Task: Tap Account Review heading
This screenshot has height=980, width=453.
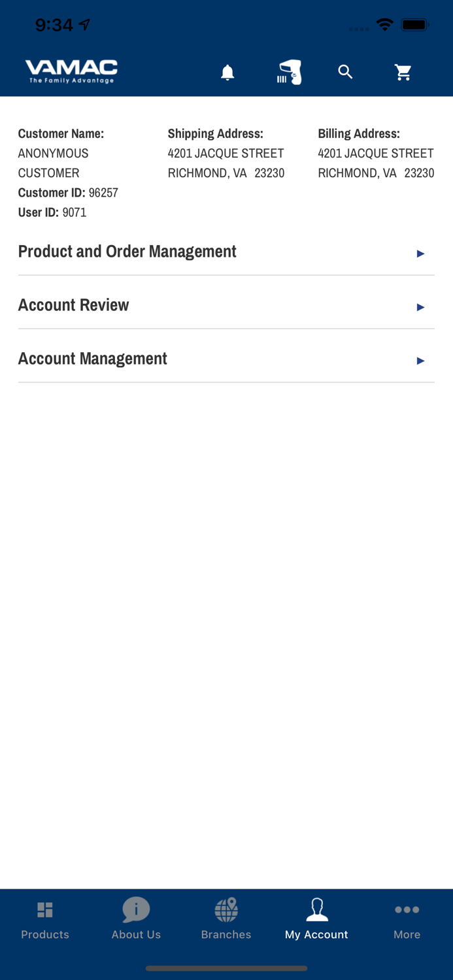Action: pyautogui.click(x=73, y=305)
